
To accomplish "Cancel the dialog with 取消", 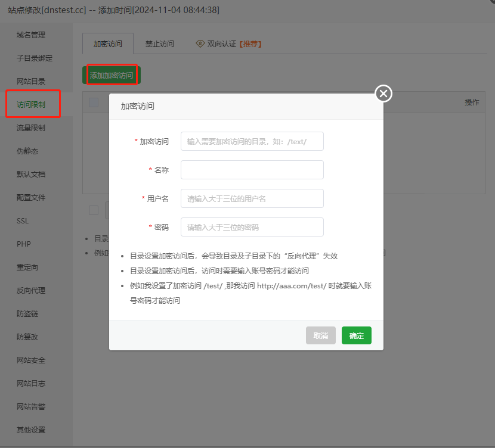I will [321, 335].
